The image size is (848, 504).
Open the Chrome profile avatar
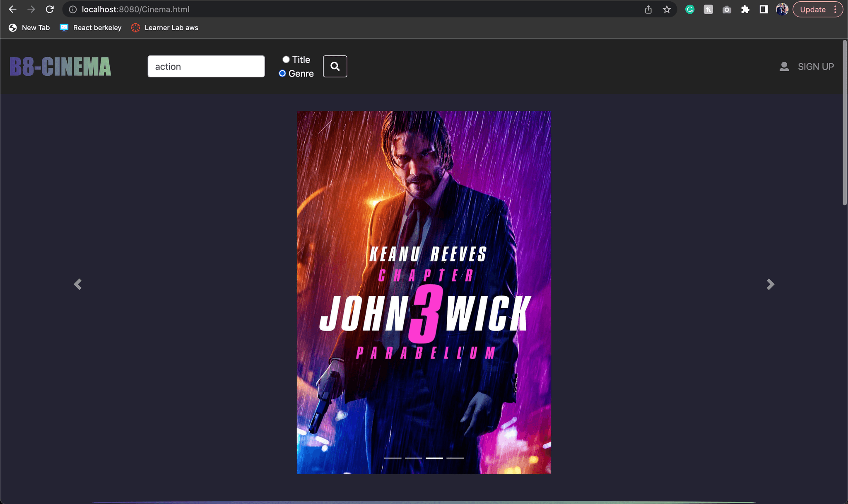pos(782,9)
